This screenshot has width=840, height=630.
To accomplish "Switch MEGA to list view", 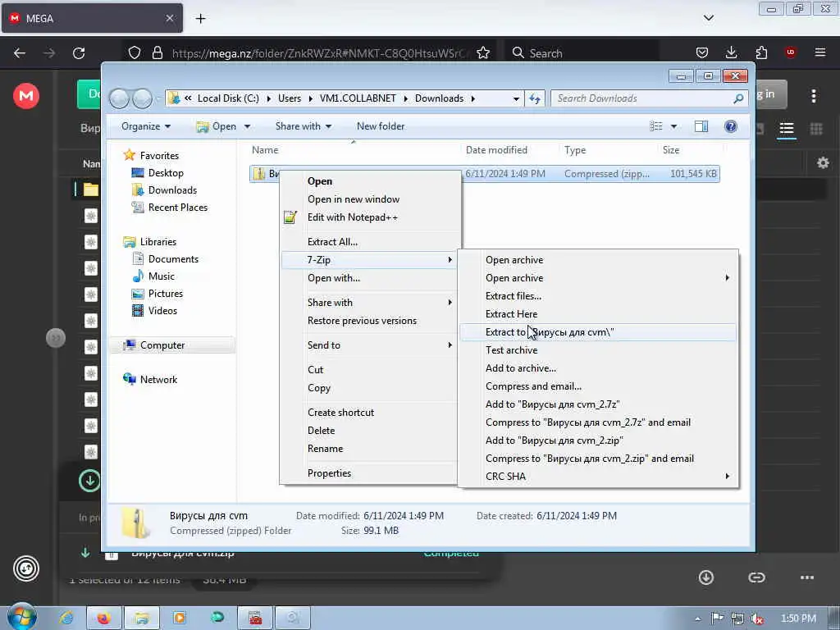I will click(787, 129).
